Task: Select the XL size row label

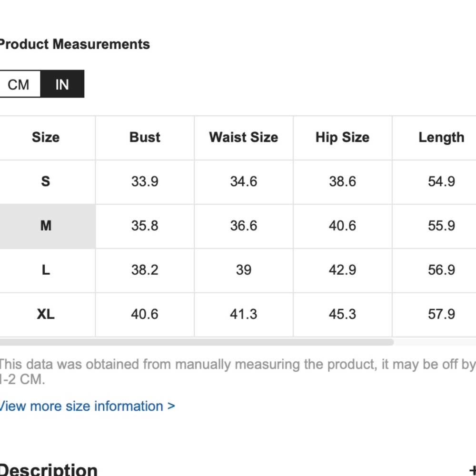Action: click(x=46, y=314)
